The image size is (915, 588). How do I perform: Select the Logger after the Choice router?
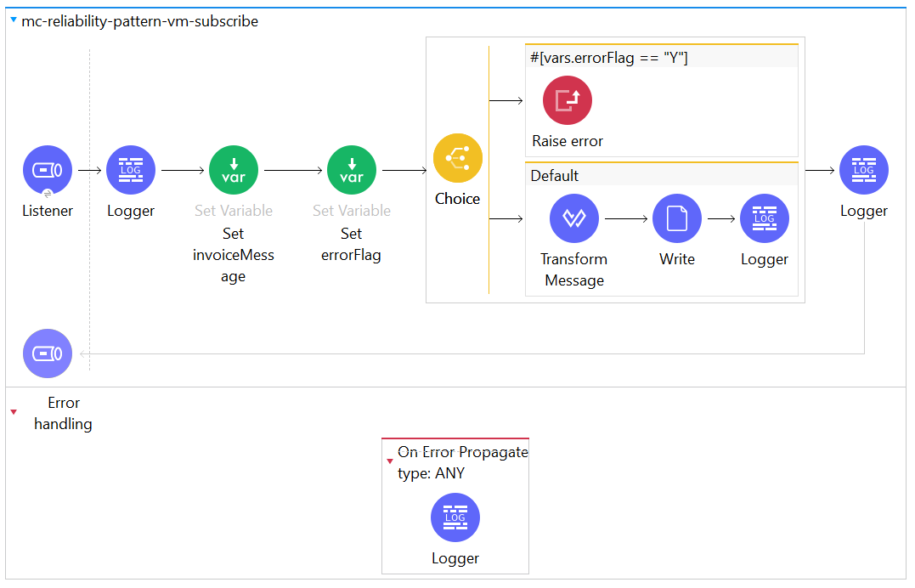[863, 170]
